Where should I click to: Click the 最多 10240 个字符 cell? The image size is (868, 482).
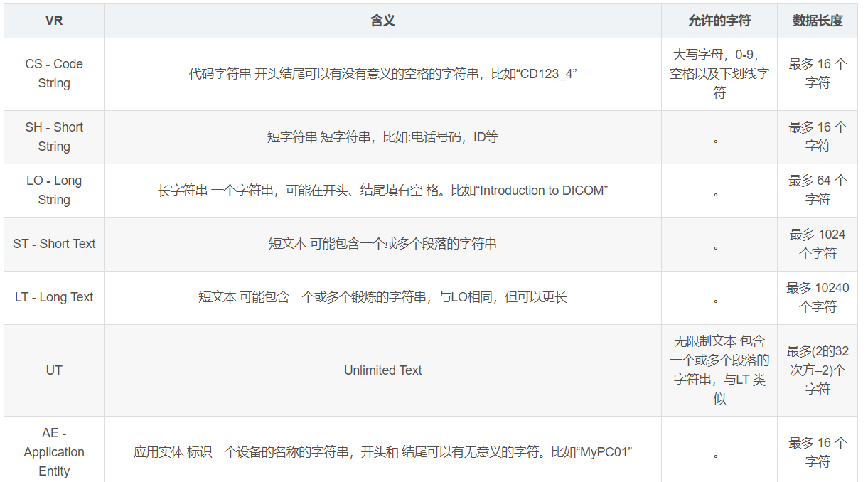point(816,297)
